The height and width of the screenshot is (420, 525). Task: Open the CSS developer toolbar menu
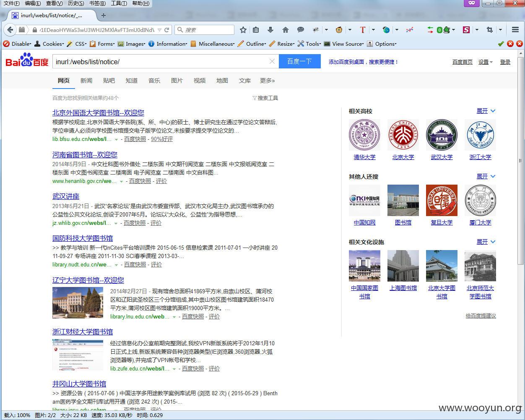click(x=77, y=44)
